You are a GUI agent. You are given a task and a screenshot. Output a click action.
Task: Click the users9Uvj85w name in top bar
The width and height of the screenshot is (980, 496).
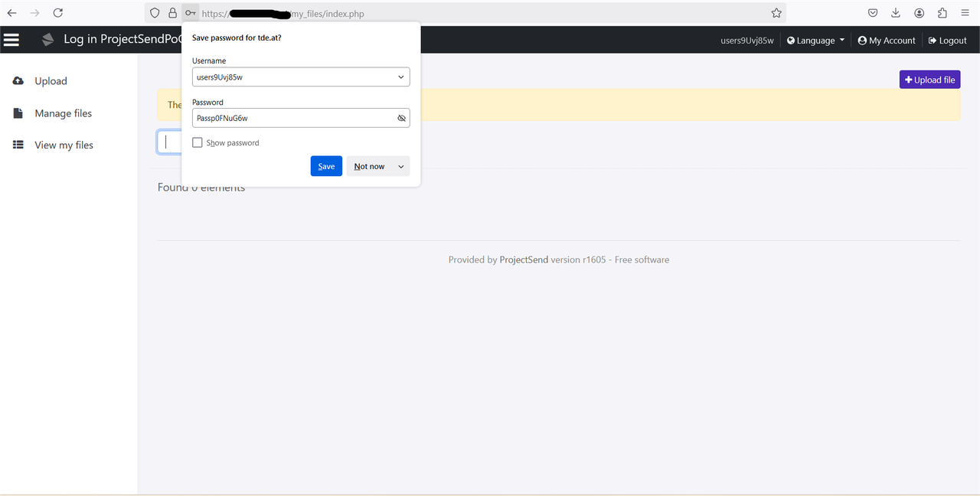[747, 40]
